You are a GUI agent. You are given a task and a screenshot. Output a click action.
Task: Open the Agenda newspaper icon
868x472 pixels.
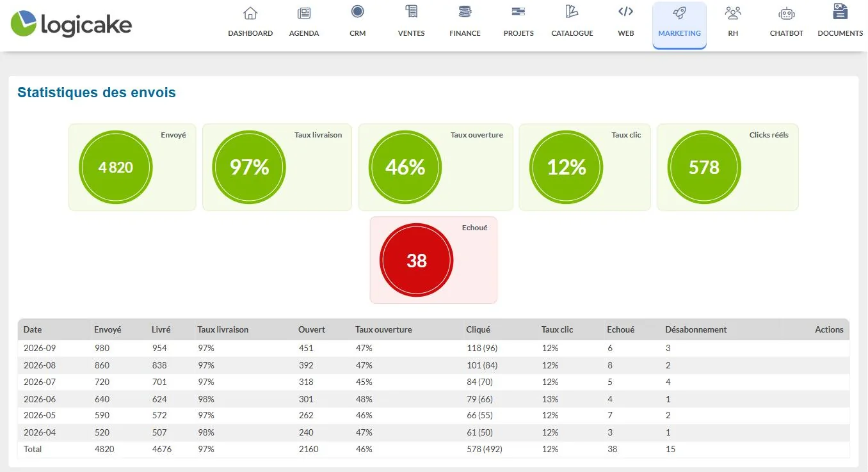[x=304, y=13]
